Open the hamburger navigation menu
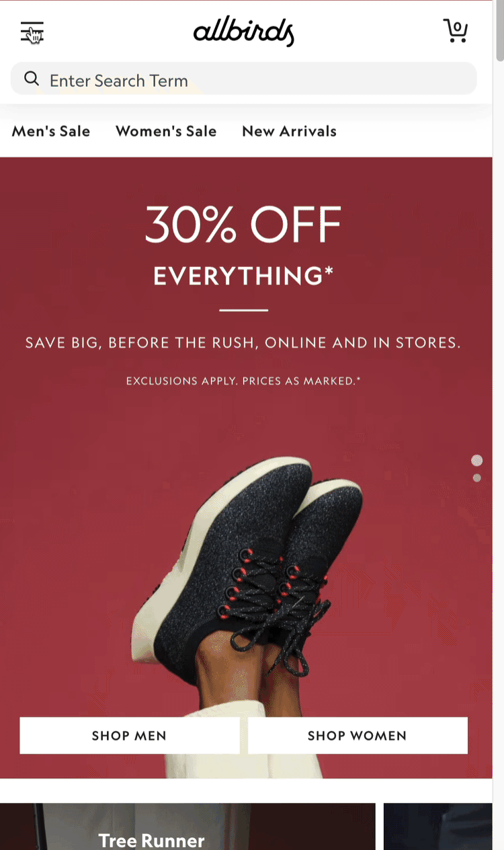 click(32, 32)
